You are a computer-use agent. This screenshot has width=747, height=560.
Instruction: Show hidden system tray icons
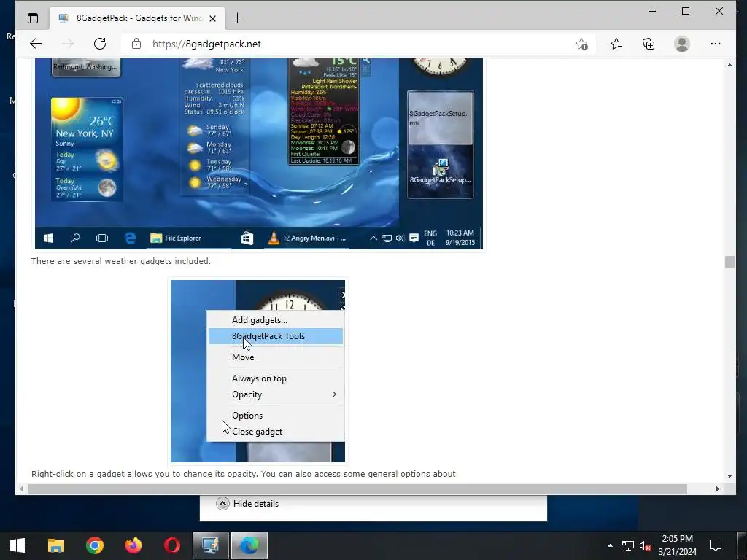coord(610,545)
